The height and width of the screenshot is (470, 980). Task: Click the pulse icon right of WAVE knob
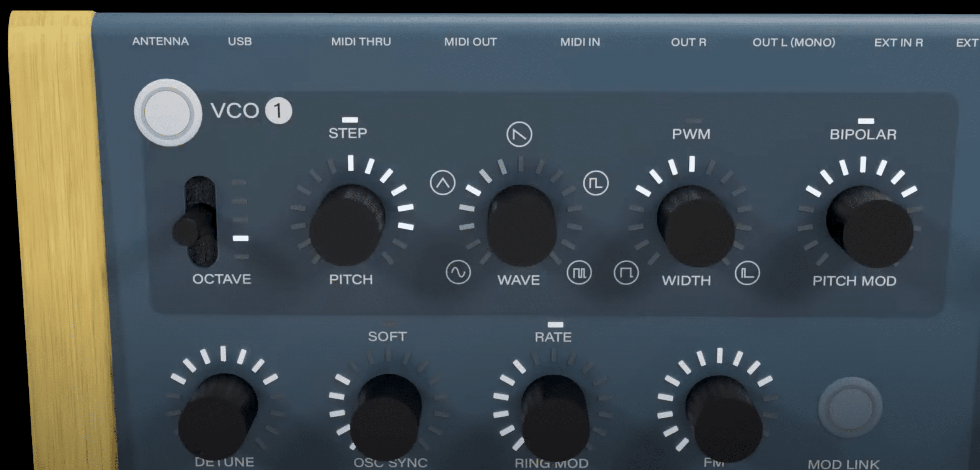coord(596,183)
